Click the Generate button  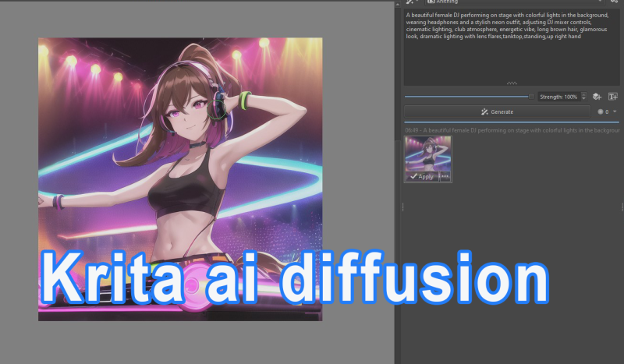tap(497, 111)
